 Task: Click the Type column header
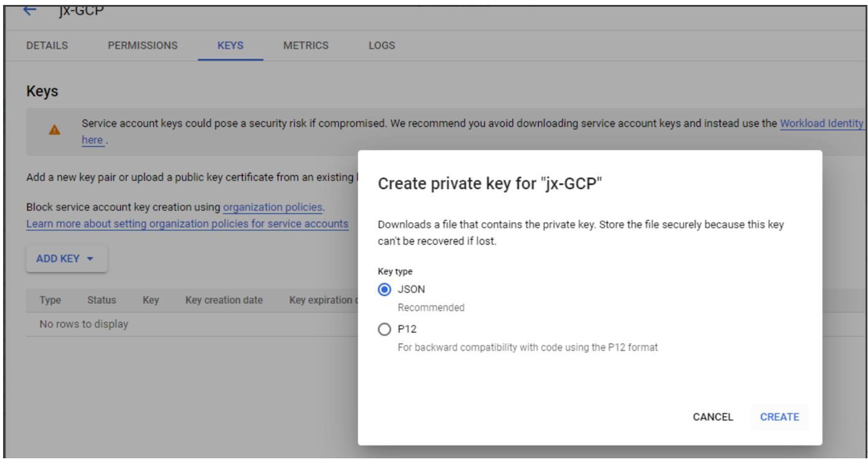click(50, 300)
